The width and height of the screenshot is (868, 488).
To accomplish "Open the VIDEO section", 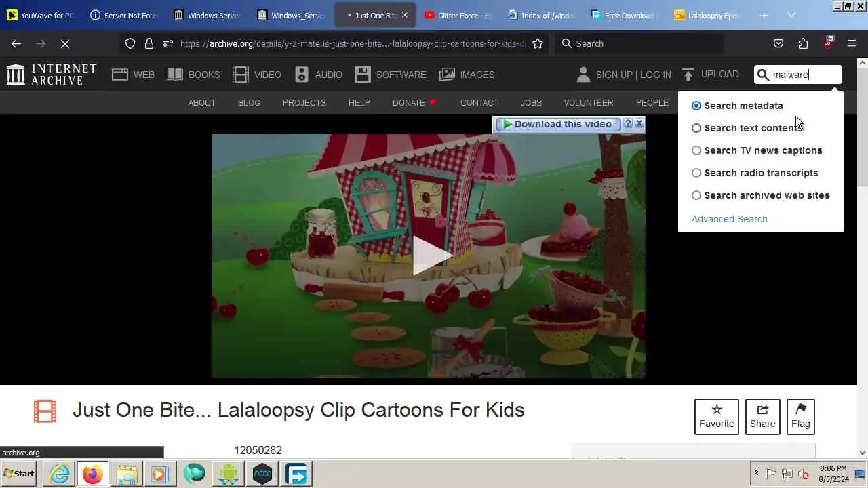I will [256, 75].
